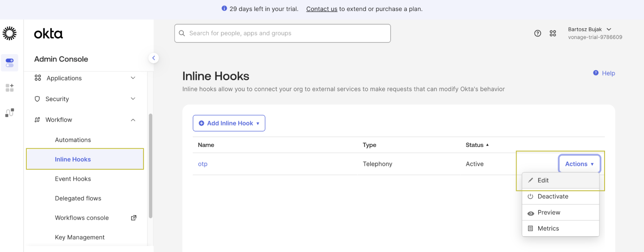
Task: Open the apps grid icon beside user name
Action: 553,33
